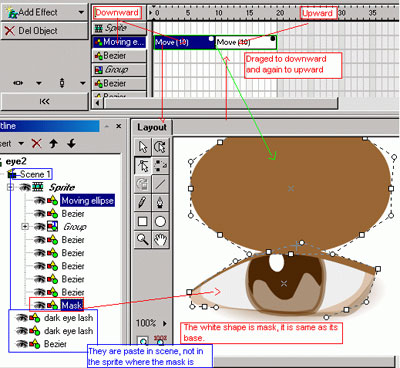Select the eye2 root item in Outline
This screenshot has height=368, width=400.
pos(16,162)
